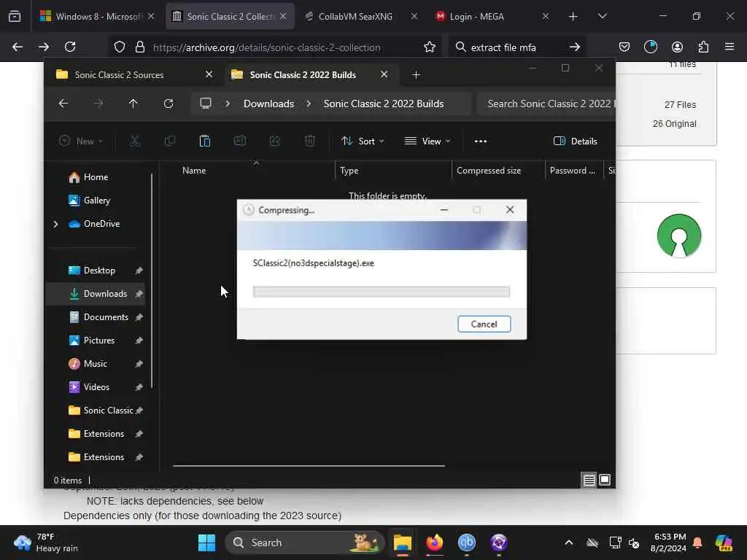747x560 pixels.
Task: Open the weather widget
Action: point(45,542)
